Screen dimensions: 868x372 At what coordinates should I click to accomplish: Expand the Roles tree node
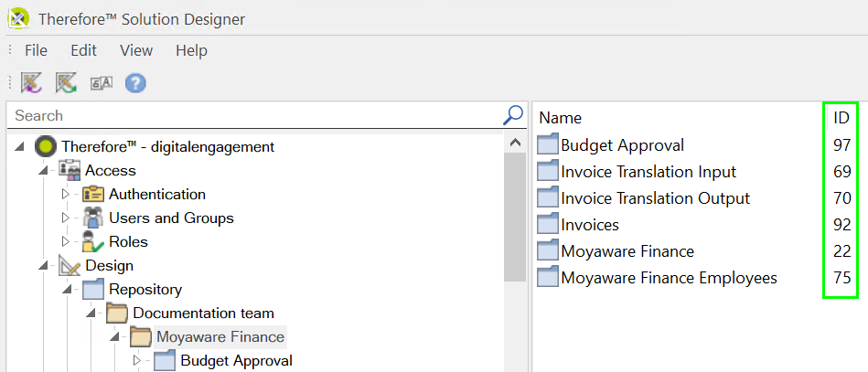65,242
